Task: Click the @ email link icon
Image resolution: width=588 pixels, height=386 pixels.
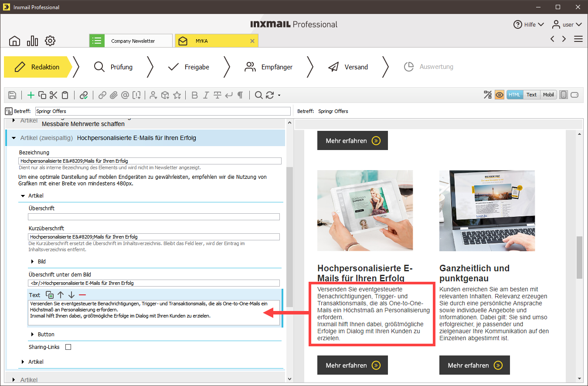Action: click(125, 95)
